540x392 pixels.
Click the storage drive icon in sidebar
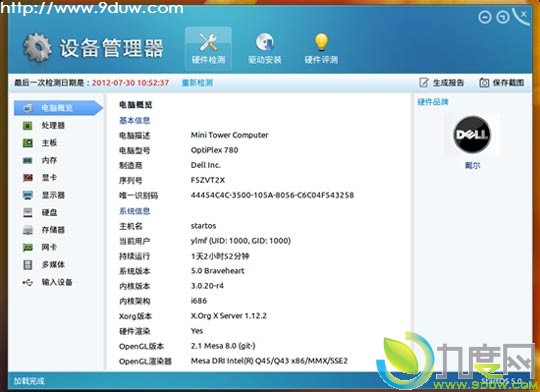28,230
